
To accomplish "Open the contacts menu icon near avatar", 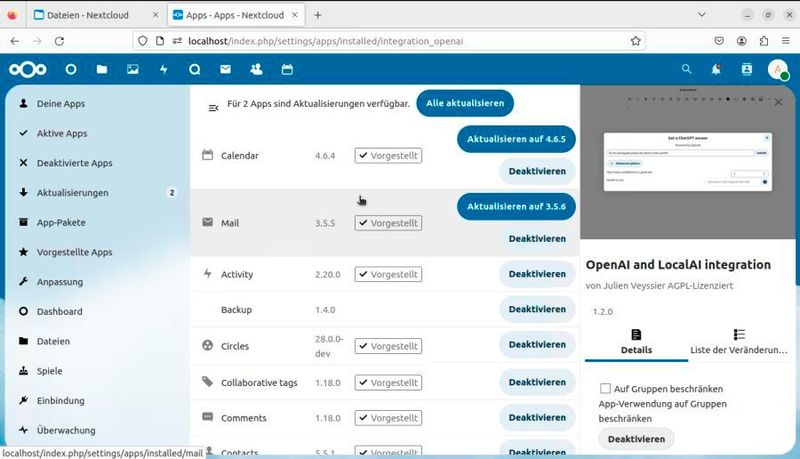I will pyautogui.click(x=747, y=69).
